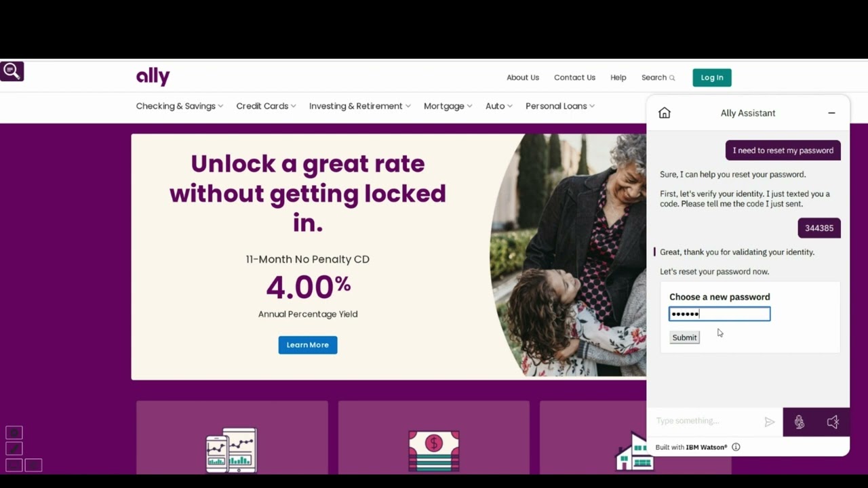Activate the microphone voice input

[800, 422]
